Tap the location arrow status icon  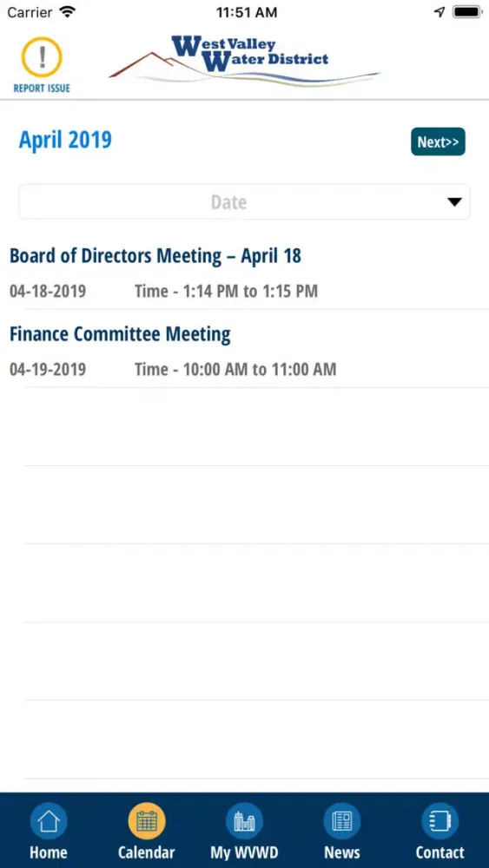tap(439, 12)
